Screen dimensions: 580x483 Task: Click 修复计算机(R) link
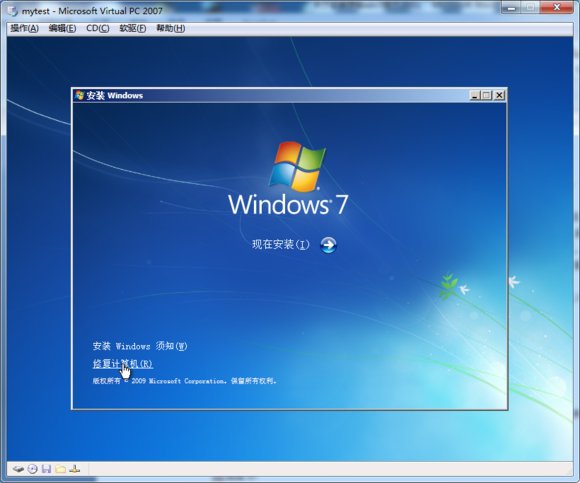point(122,364)
